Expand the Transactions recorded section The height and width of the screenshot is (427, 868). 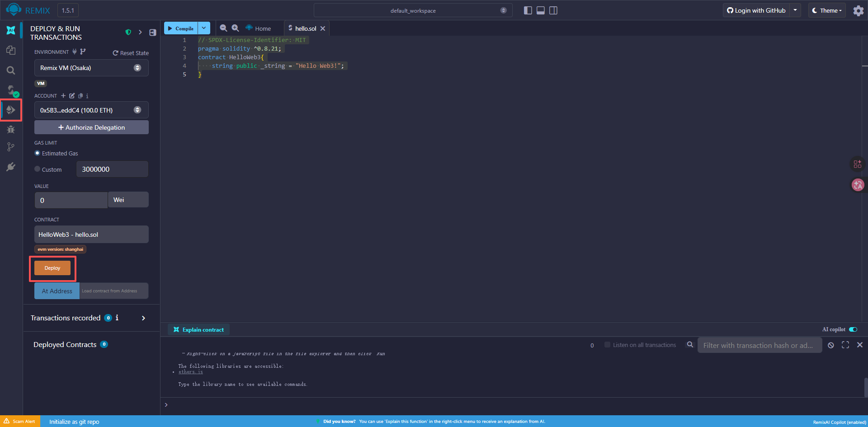point(143,318)
